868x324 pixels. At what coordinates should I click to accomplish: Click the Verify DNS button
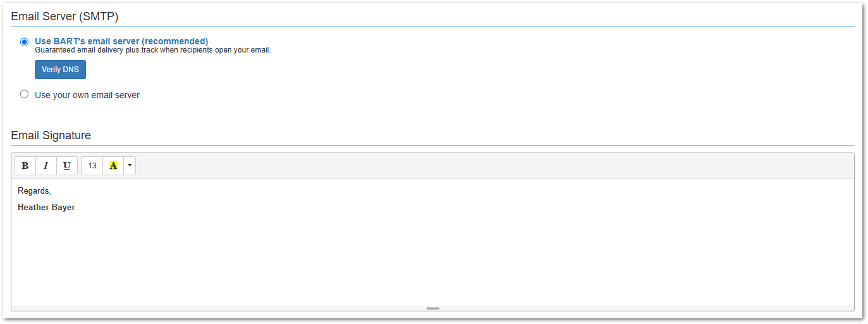[60, 70]
